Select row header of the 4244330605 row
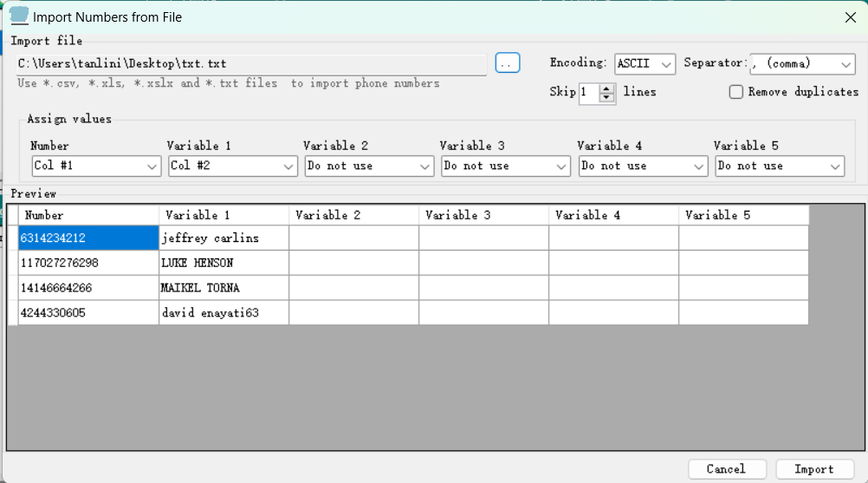Screen dimensions: 868x483 coord(13,313)
